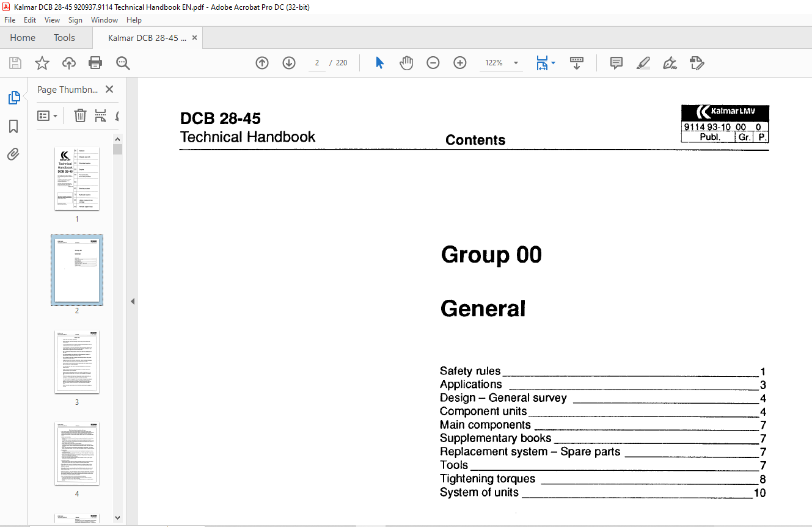Viewport: 812px width, 527px height.
Task: Click thumbnails scrollbar up arrow
Action: [x=118, y=139]
